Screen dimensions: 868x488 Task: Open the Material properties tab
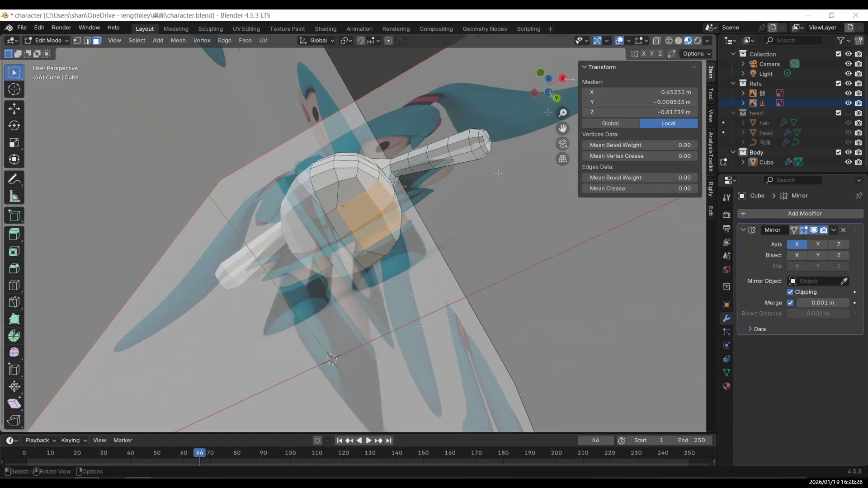(x=726, y=386)
